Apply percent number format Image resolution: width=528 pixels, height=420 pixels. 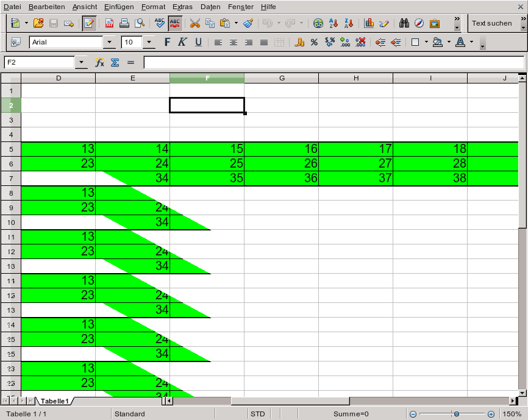tap(314, 42)
